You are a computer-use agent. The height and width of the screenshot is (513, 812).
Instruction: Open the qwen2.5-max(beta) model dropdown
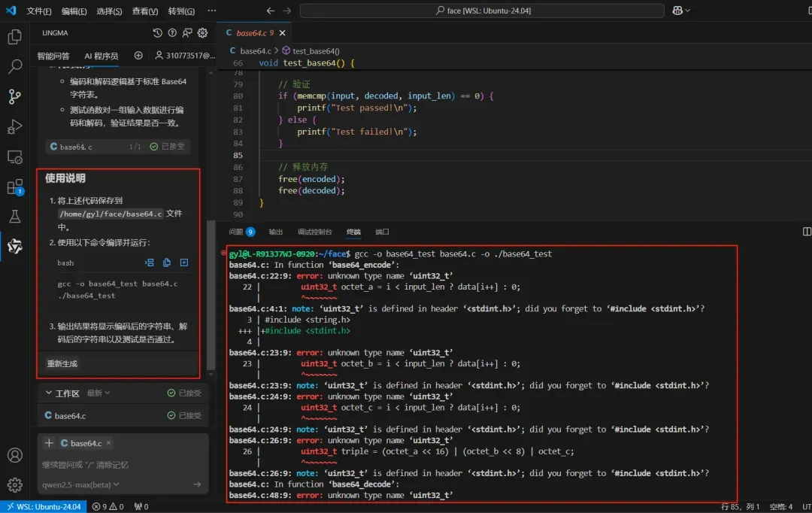pos(80,484)
